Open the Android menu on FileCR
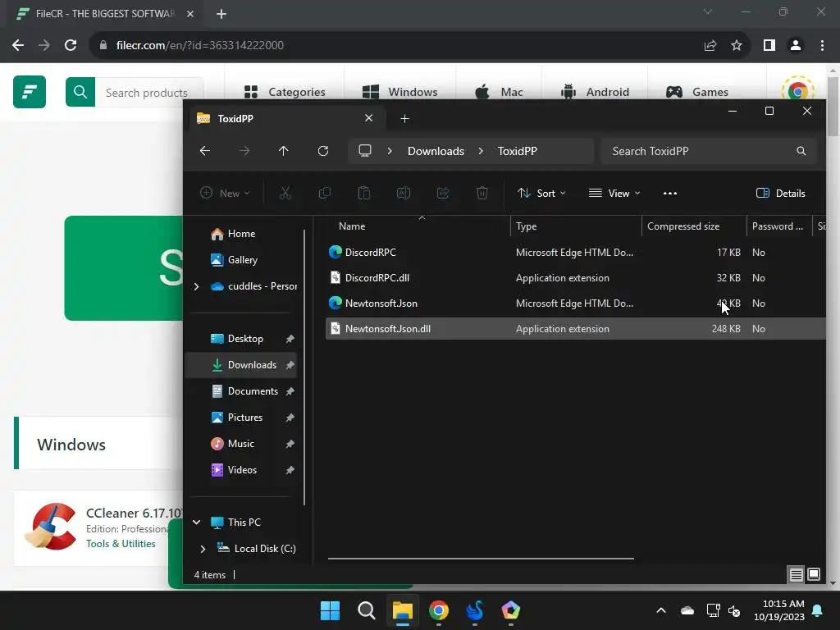Viewport: 840px width, 630px height. click(x=595, y=92)
